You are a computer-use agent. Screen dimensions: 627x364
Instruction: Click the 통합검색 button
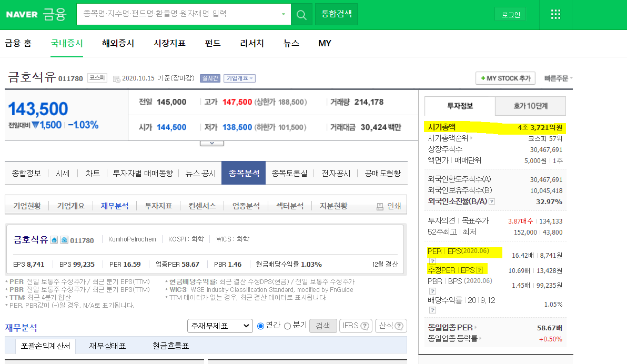click(x=336, y=14)
